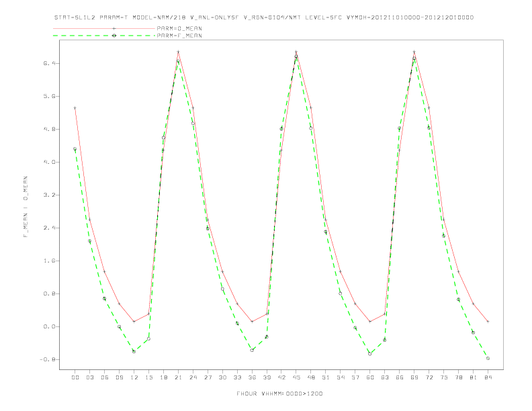Click the x-axis tick label 69
The image size is (532, 411).
coord(414,377)
